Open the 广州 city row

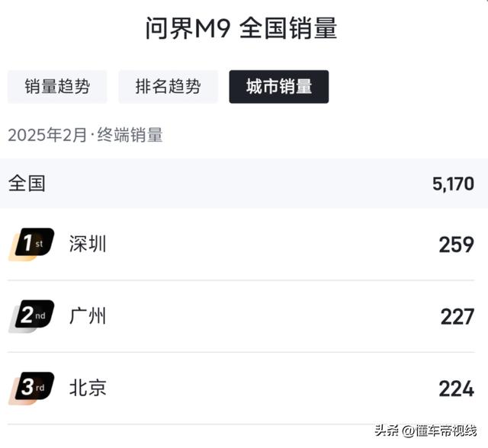tap(241, 316)
